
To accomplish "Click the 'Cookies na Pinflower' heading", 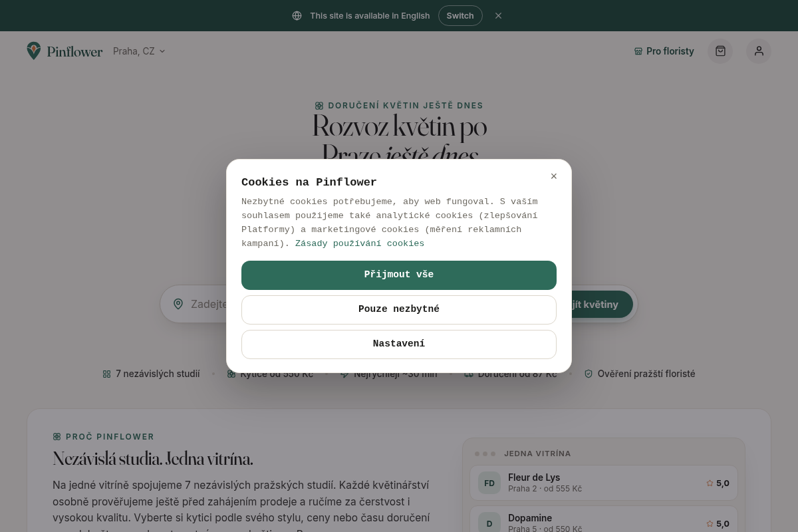I will click(309, 182).
